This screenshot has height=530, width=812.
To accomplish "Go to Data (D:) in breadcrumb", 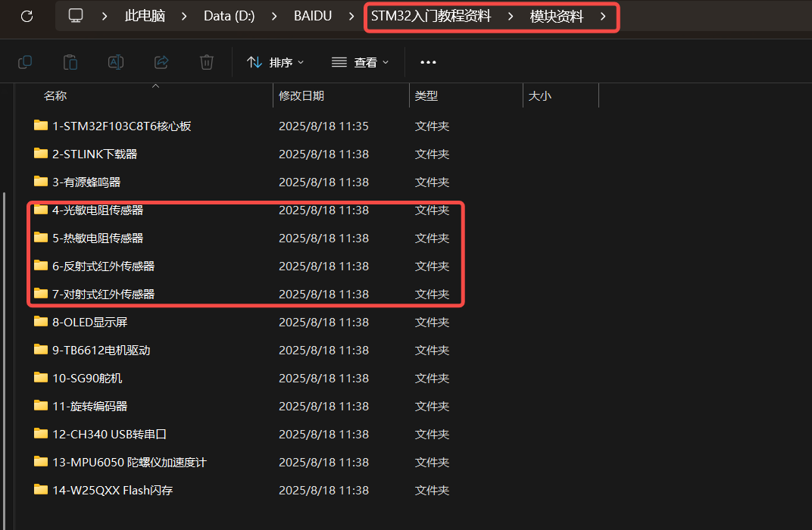I will coord(230,16).
